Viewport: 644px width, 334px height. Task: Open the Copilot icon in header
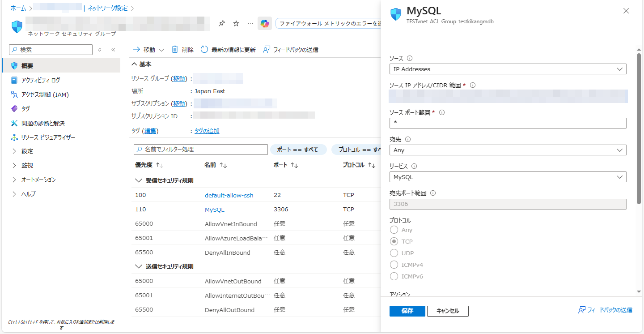265,24
